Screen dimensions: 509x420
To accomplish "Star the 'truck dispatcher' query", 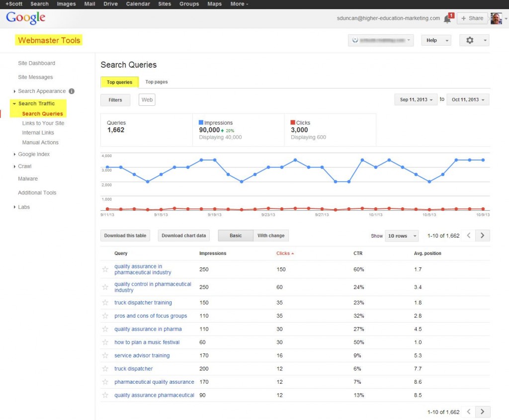I will (x=105, y=369).
